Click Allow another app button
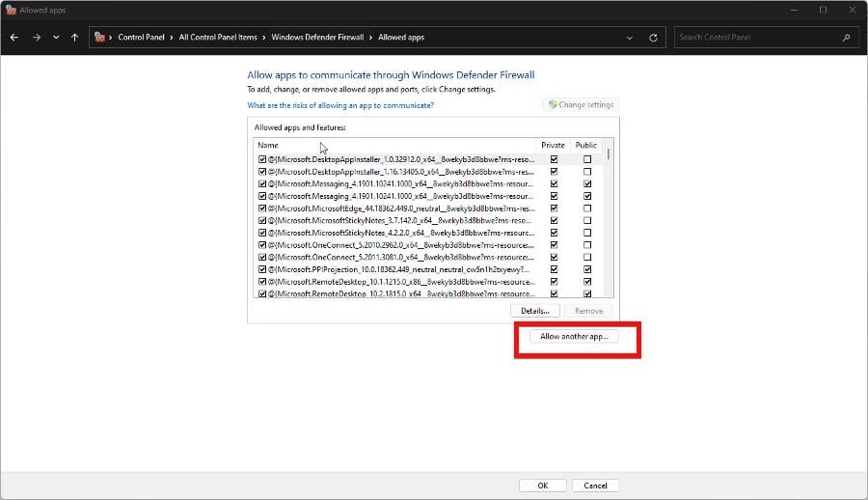Viewport: 868px width, 500px height. point(574,337)
